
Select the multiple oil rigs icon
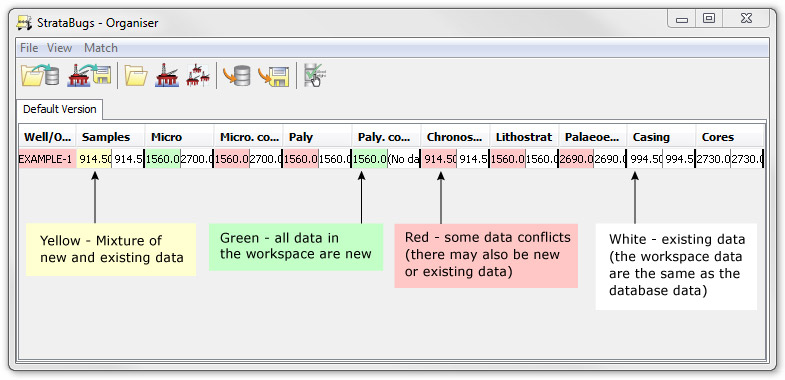pyautogui.click(x=198, y=76)
